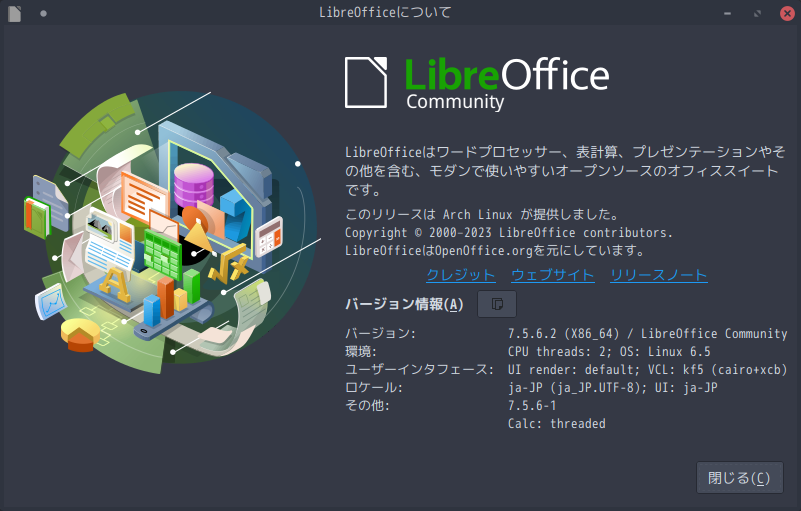Close the dialog with the red X

coord(787,13)
